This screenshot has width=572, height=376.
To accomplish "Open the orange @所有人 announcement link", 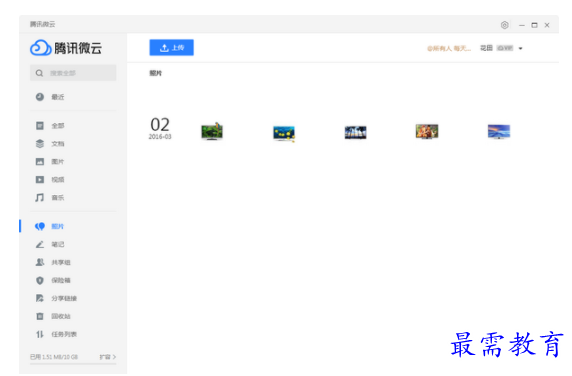I will pos(449,49).
